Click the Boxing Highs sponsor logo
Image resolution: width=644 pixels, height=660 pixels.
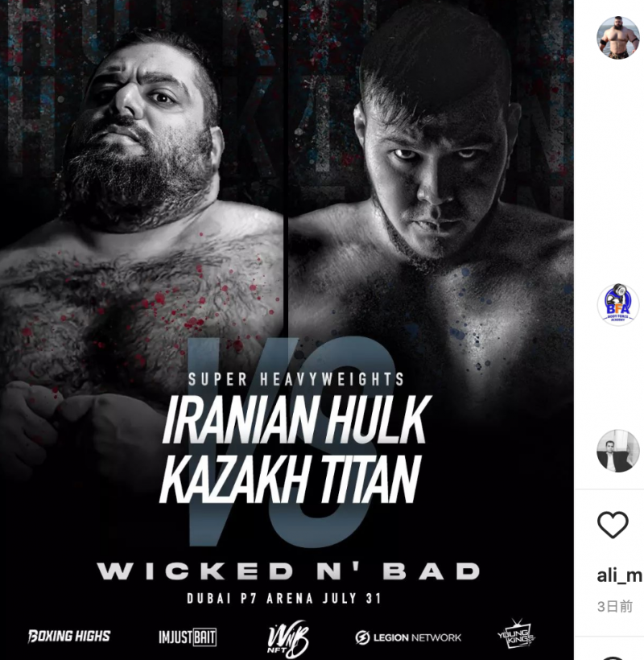69,636
